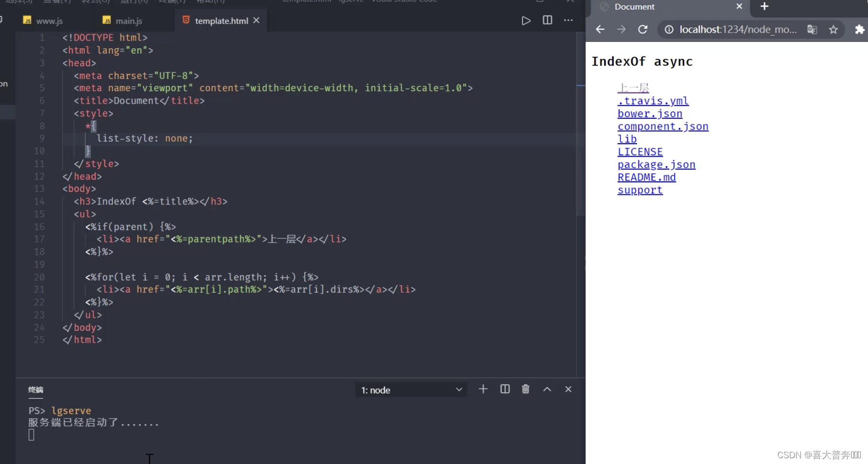This screenshot has width=868, height=464.
Task: Click the for loop code on line 20
Action: 202,277
